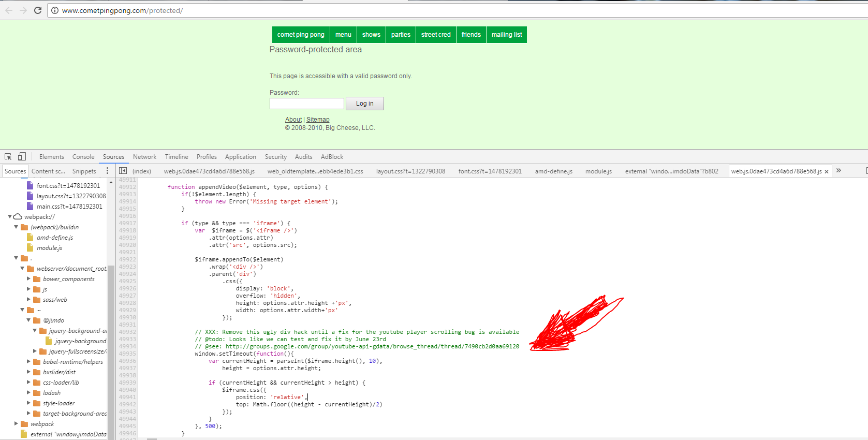The width and height of the screenshot is (868, 440).
Task: Open the street cred navigation link
Action: (436, 35)
